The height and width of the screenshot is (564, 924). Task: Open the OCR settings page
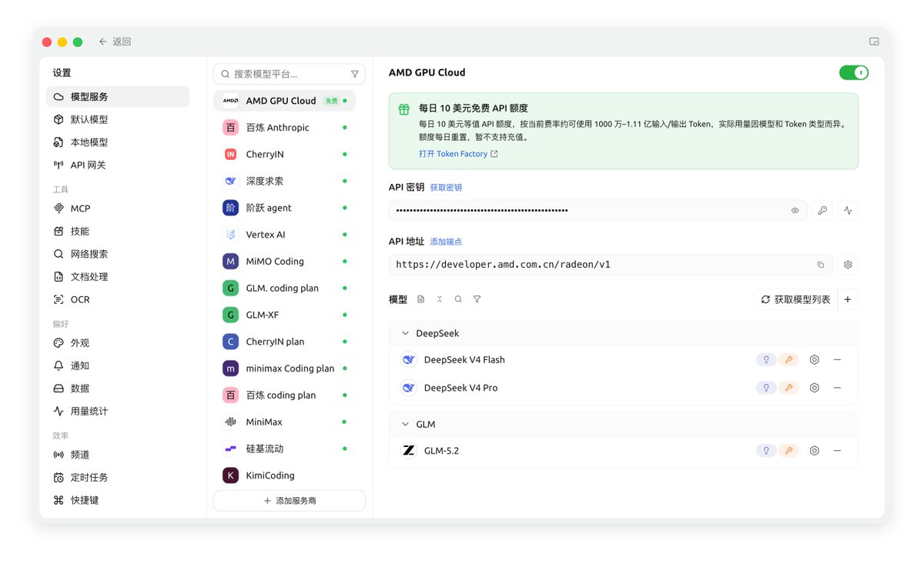point(118,299)
